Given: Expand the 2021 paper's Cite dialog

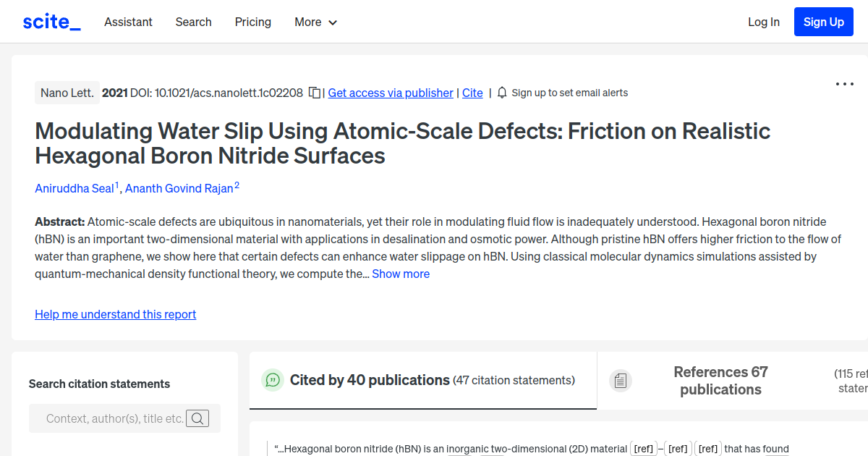Looking at the screenshot, I should [x=472, y=93].
